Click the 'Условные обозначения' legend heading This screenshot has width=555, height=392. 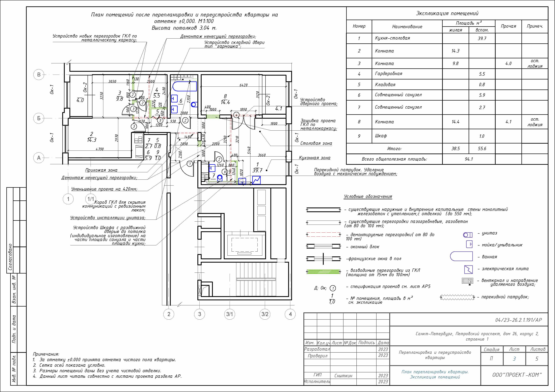point(368,197)
